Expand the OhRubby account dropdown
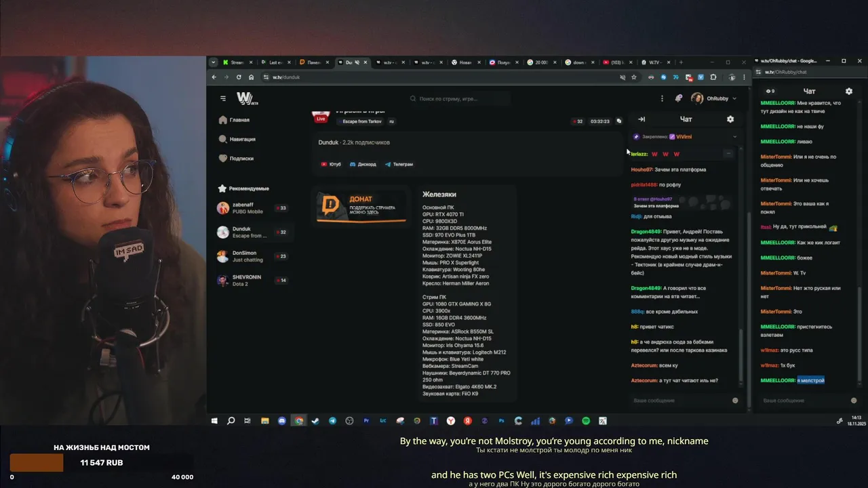This screenshot has height=488, width=868. (714, 98)
